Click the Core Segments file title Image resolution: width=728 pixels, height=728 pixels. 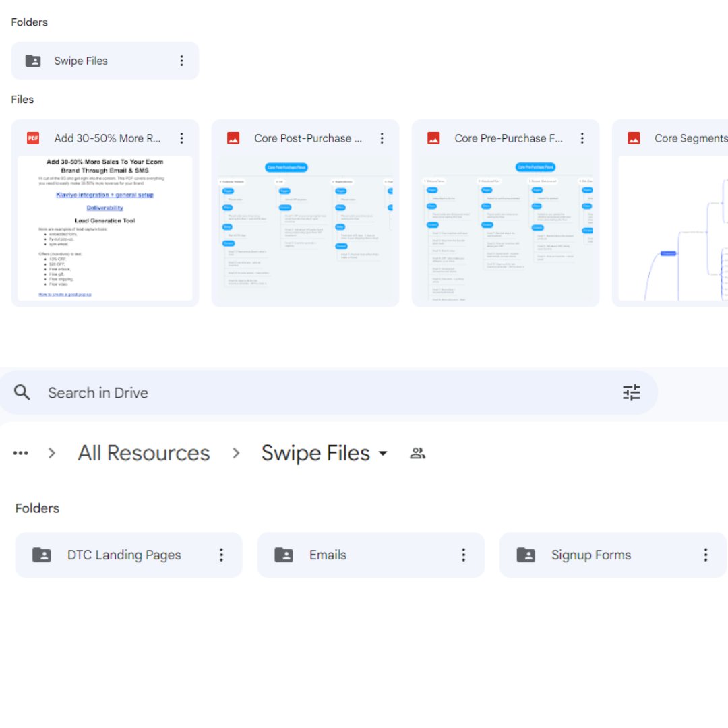[691, 138]
